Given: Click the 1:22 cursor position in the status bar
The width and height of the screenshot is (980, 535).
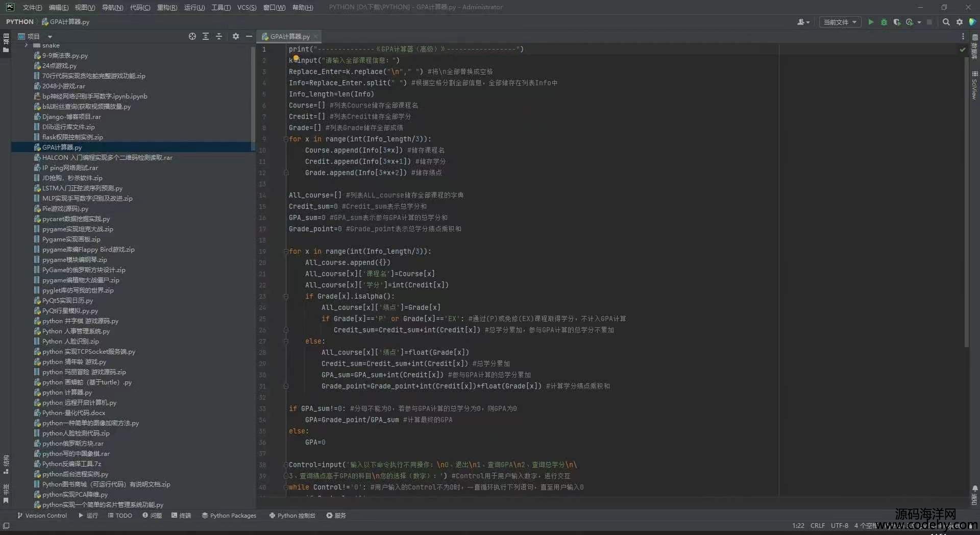Looking at the screenshot, I should (x=798, y=525).
